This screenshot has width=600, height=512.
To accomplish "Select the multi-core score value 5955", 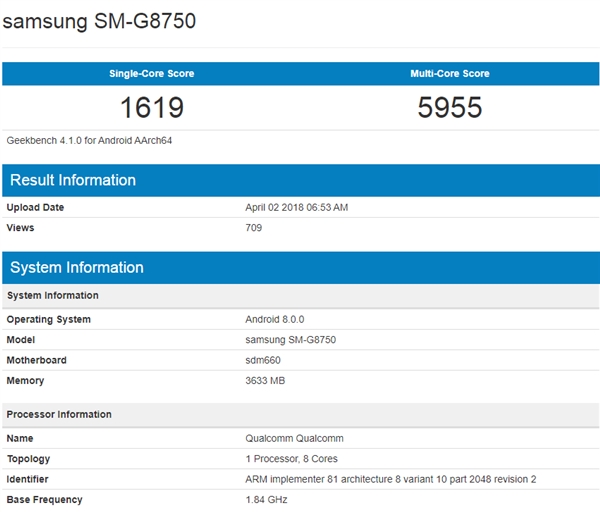I will (449, 108).
